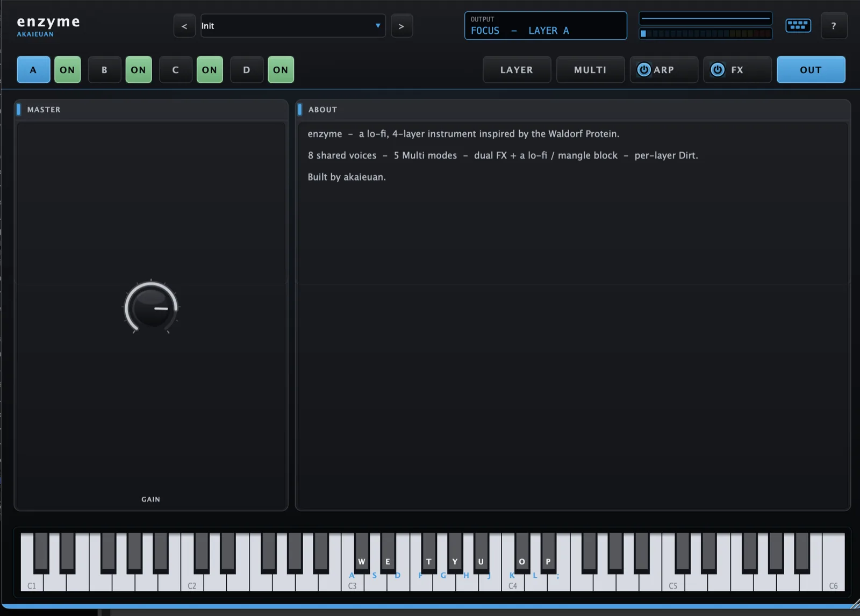Select layer C tab
860x616 pixels.
[175, 69]
